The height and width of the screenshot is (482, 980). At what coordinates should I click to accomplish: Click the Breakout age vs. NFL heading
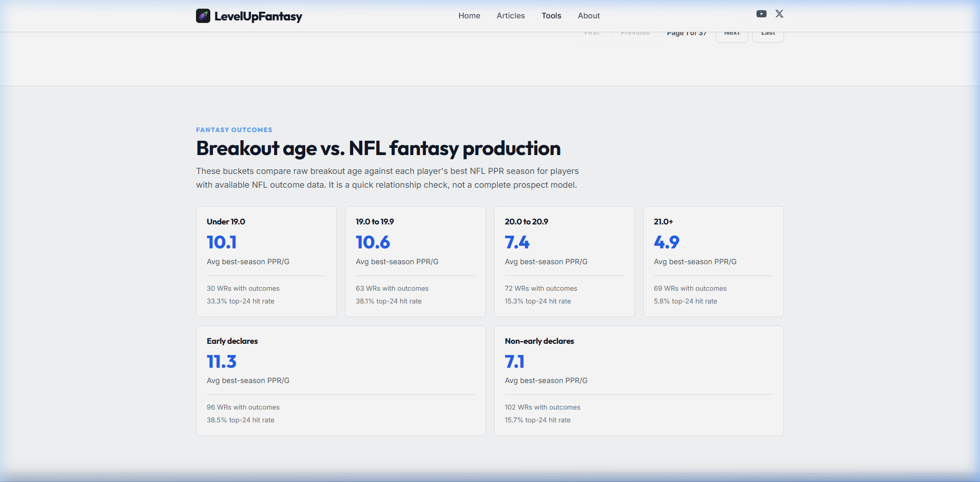tap(378, 148)
